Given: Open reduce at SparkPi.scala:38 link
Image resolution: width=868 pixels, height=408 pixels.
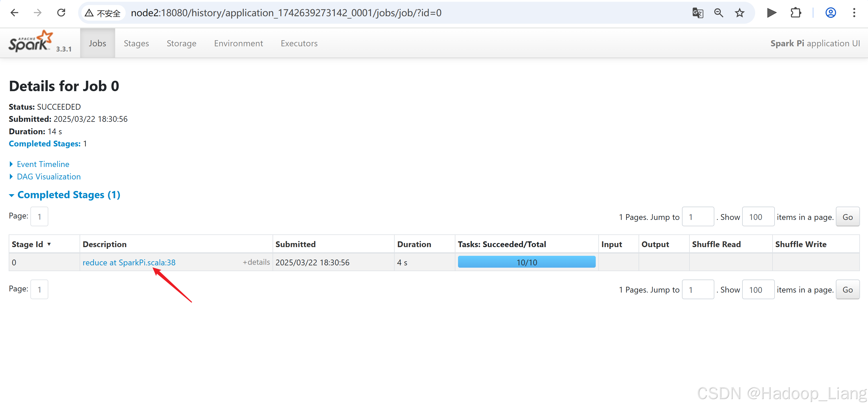Looking at the screenshot, I should tap(129, 262).
